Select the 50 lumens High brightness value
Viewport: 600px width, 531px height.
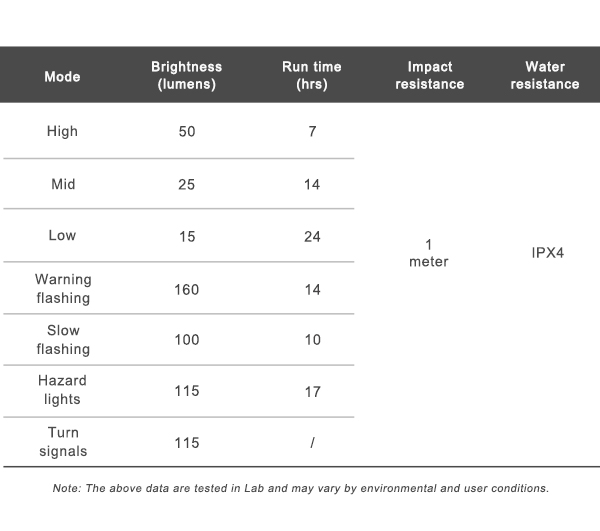pos(187,131)
